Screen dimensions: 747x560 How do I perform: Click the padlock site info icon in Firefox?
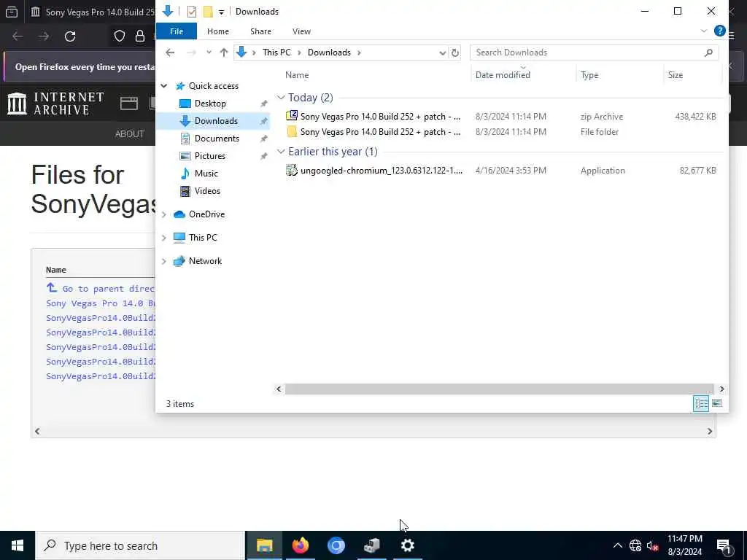[x=139, y=36]
